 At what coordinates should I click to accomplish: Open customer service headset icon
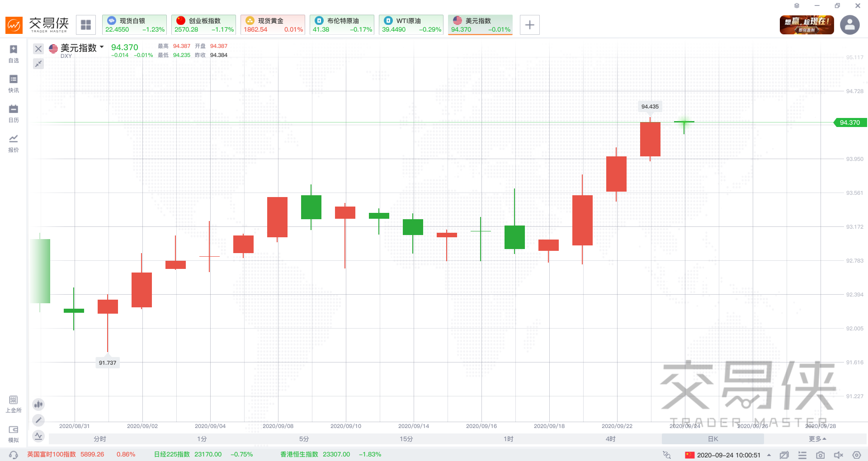(x=14, y=455)
